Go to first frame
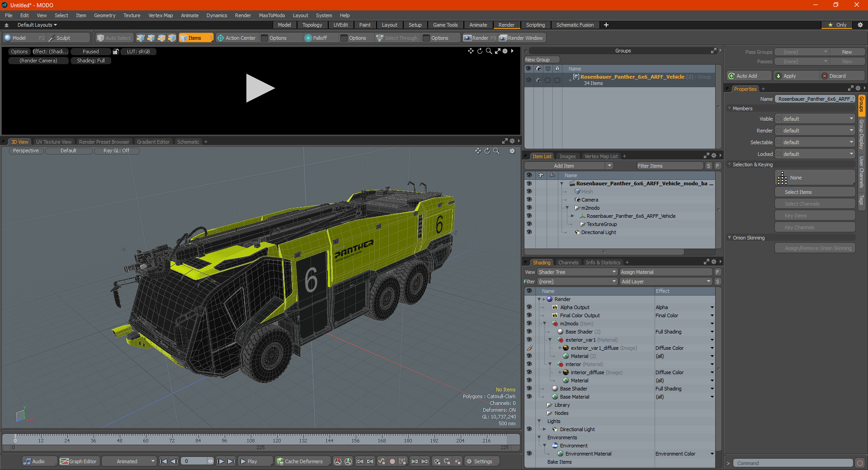Screen dimensions: 868x470 click(x=163, y=461)
